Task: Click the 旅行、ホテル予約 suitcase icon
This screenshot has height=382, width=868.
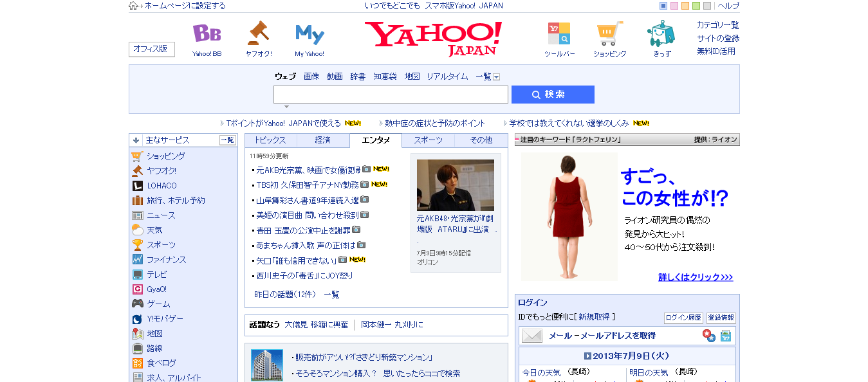Action: coord(137,201)
